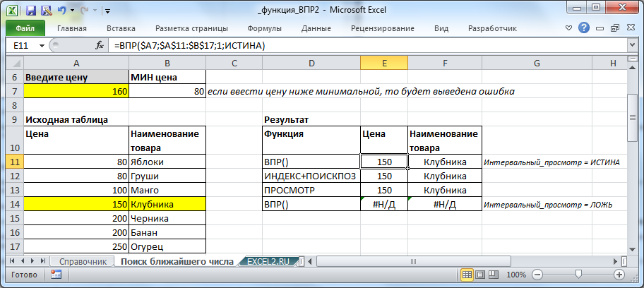Click the Save icon in quick access toolbar
This screenshot has height=288, width=644.
(x=30, y=11)
